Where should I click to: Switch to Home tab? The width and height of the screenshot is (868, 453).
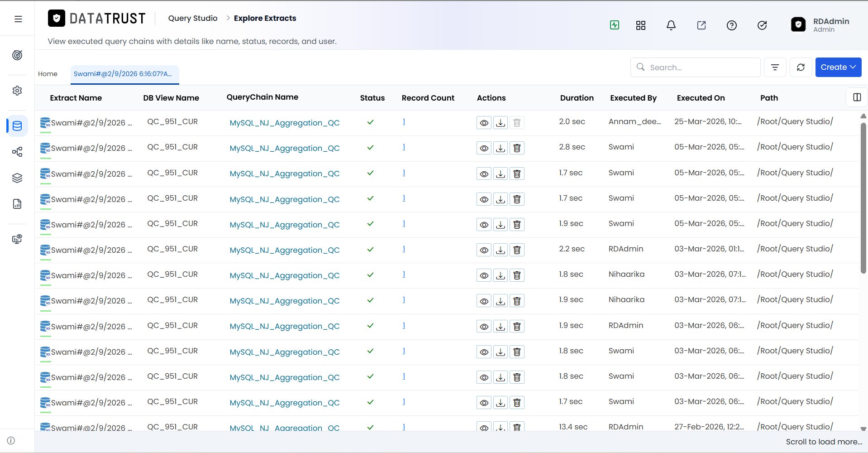click(48, 74)
